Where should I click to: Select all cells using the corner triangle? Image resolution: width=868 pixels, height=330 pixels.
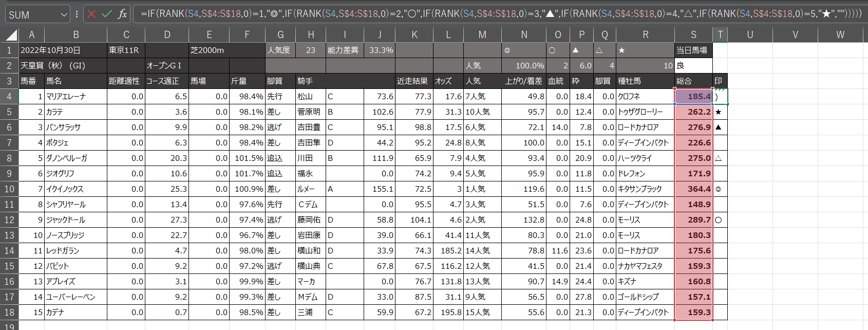point(11,35)
